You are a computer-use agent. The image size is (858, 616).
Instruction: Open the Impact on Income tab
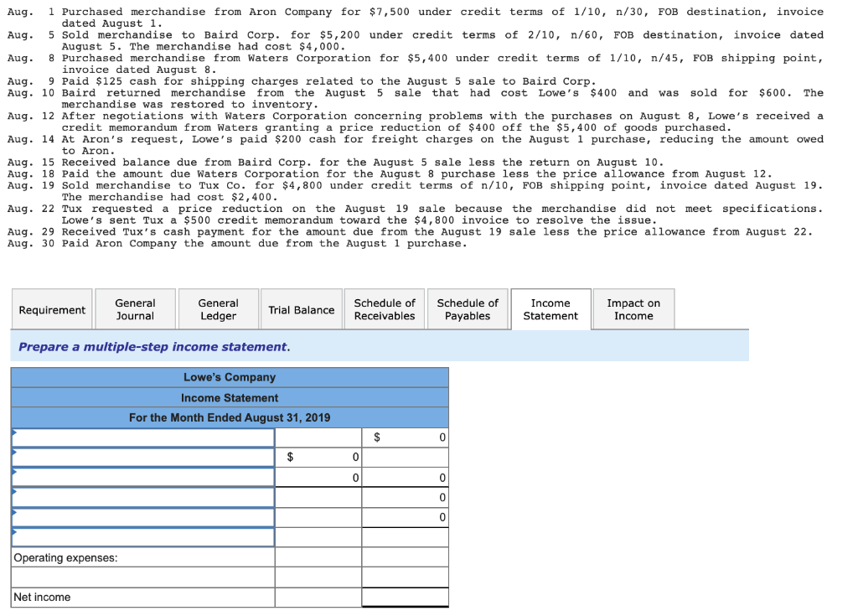633,309
